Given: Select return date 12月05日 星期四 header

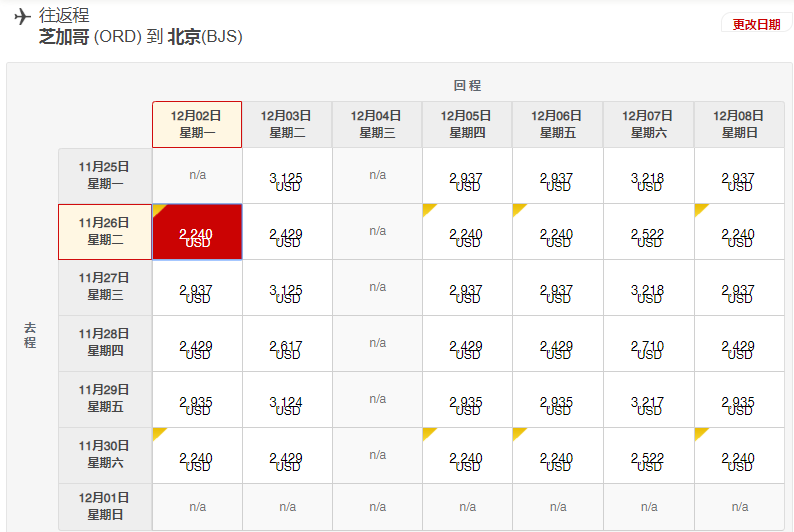Looking at the screenshot, I should 467,125.
